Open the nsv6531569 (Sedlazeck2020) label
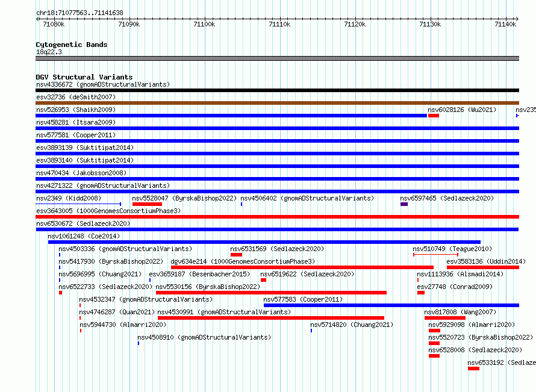536x392 pixels. [x=277, y=249]
